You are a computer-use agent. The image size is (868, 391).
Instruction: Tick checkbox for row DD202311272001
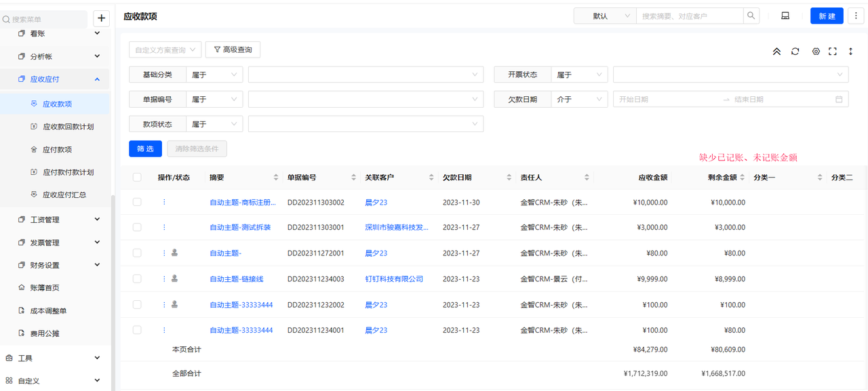pos(137,253)
